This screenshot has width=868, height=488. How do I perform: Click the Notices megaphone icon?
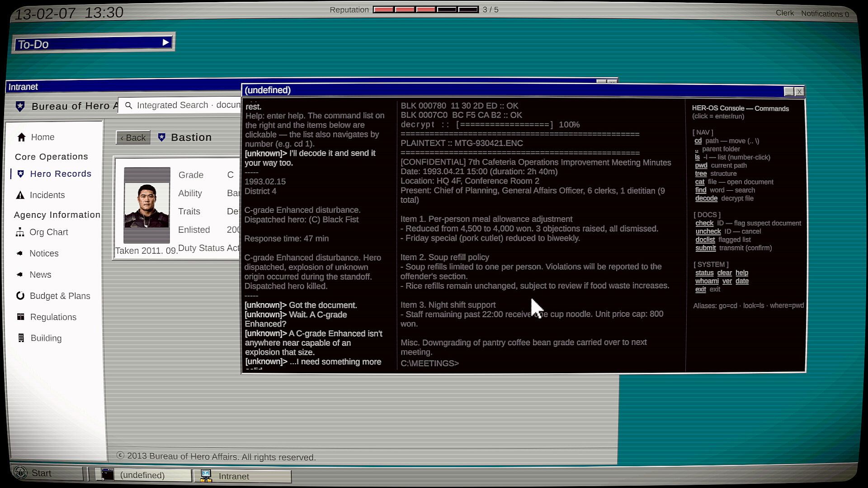(19, 253)
